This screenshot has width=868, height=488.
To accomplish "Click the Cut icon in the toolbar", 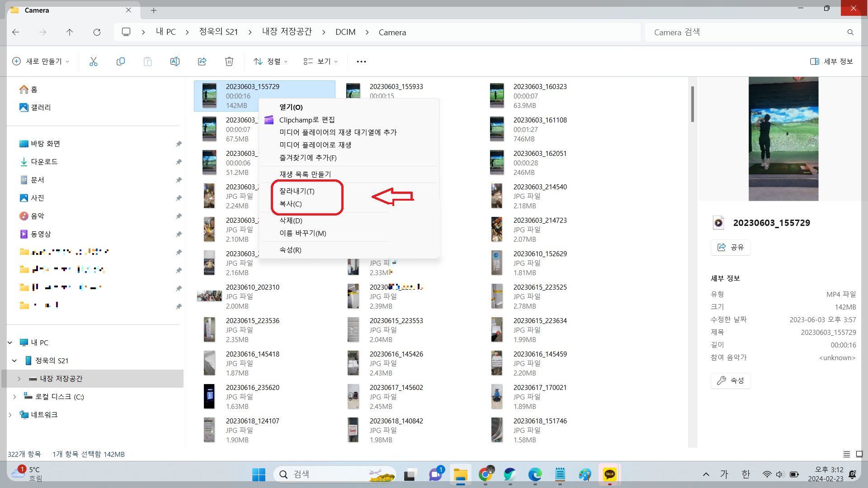I will pyautogui.click(x=93, y=61).
